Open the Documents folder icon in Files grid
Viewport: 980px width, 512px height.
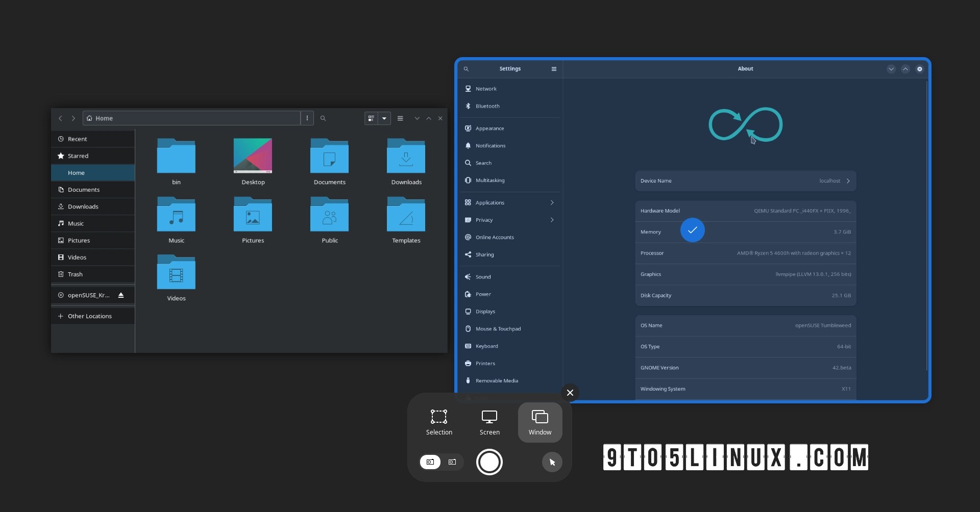tap(329, 156)
